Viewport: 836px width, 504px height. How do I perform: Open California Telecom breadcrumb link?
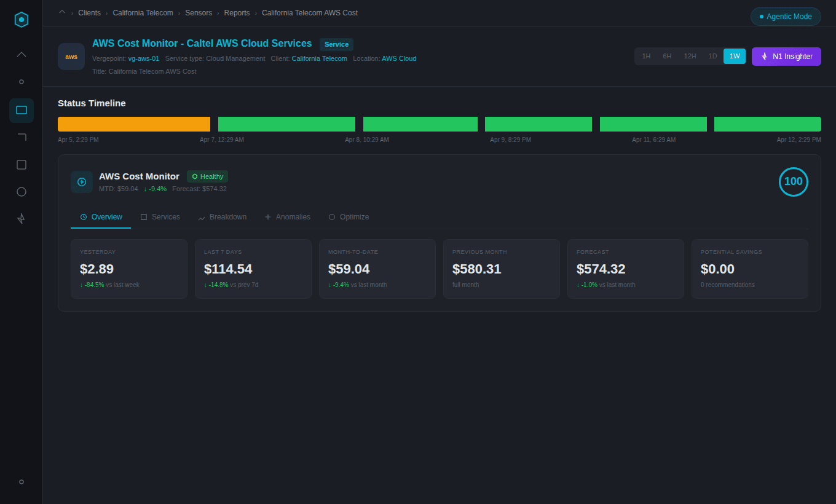143,13
